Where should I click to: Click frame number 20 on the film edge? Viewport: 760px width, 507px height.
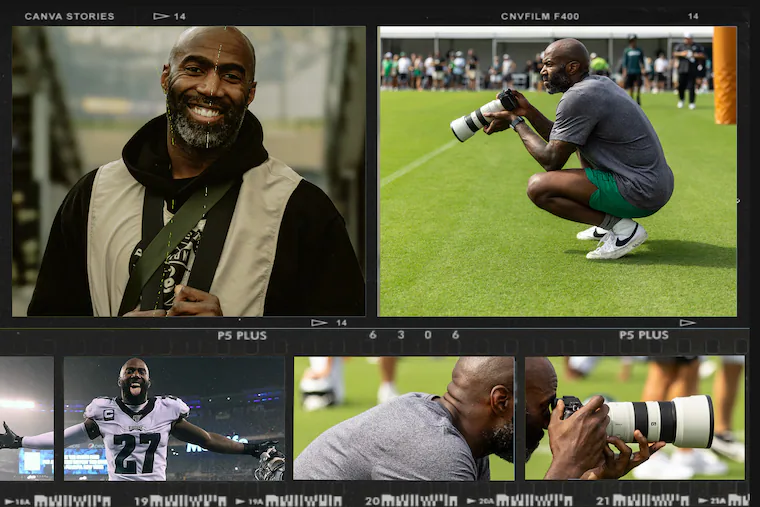(373, 501)
